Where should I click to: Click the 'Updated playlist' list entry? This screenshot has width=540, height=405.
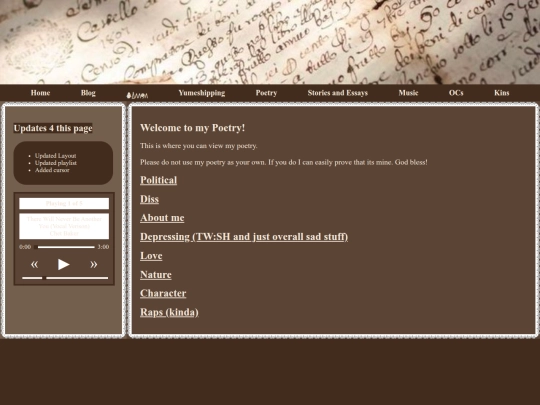(56, 163)
